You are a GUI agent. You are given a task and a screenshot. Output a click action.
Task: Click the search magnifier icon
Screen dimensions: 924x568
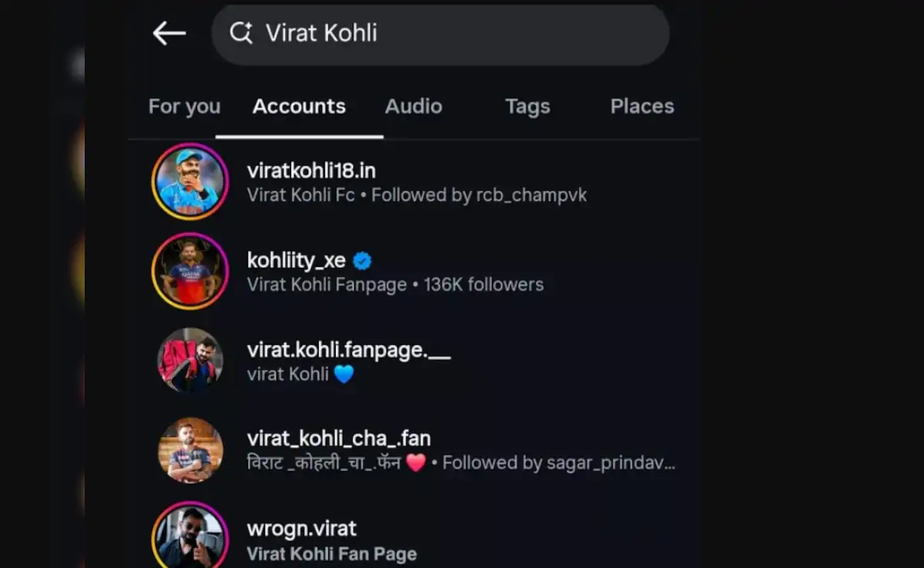coord(241,33)
